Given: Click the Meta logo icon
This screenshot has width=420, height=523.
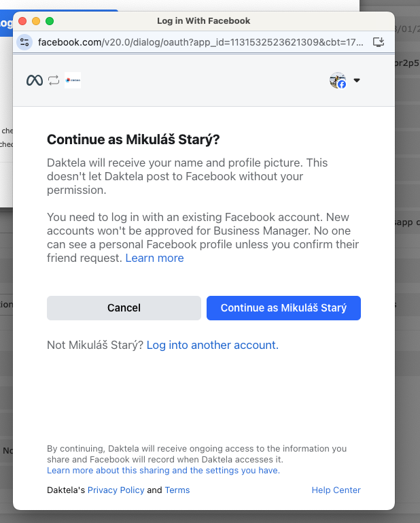Looking at the screenshot, I should click(x=35, y=80).
